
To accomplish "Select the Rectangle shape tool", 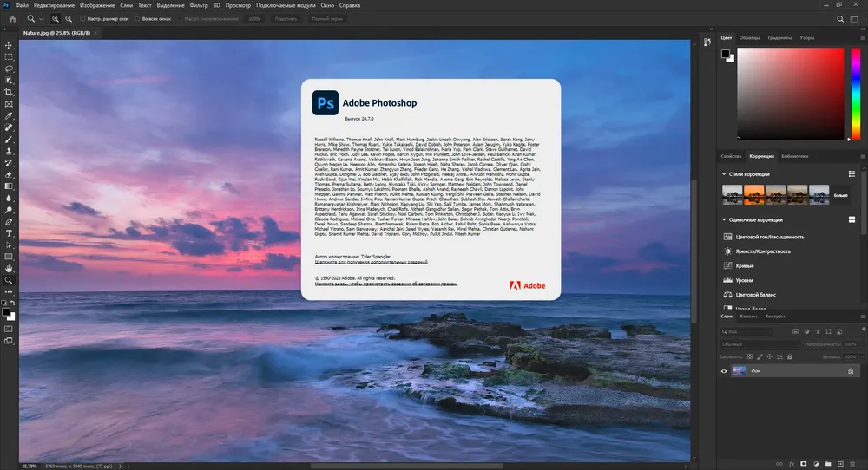I will click(x=9, y=258).
